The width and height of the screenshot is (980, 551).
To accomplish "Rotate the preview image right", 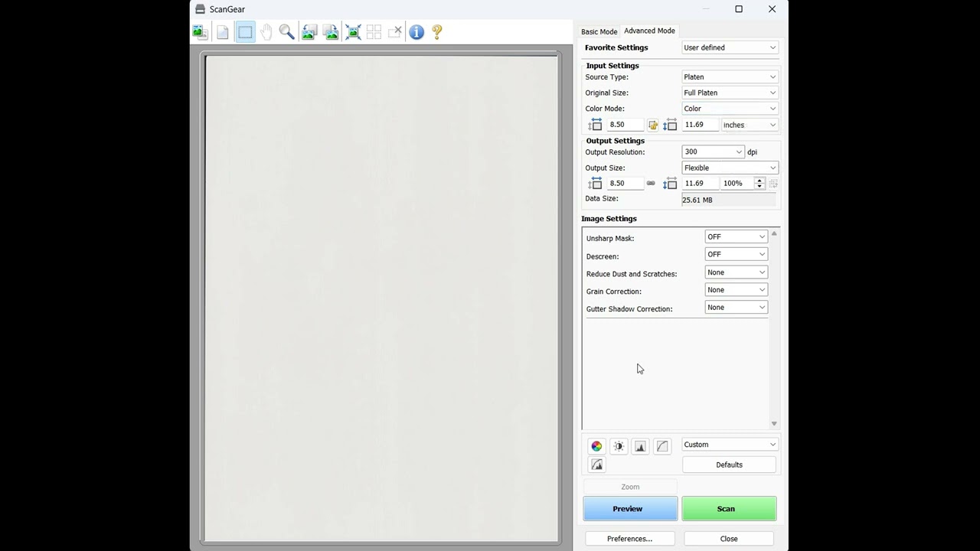I will point(331,32).
